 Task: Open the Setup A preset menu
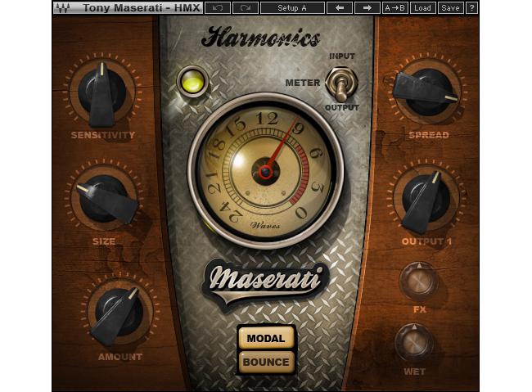pos(292,8)
